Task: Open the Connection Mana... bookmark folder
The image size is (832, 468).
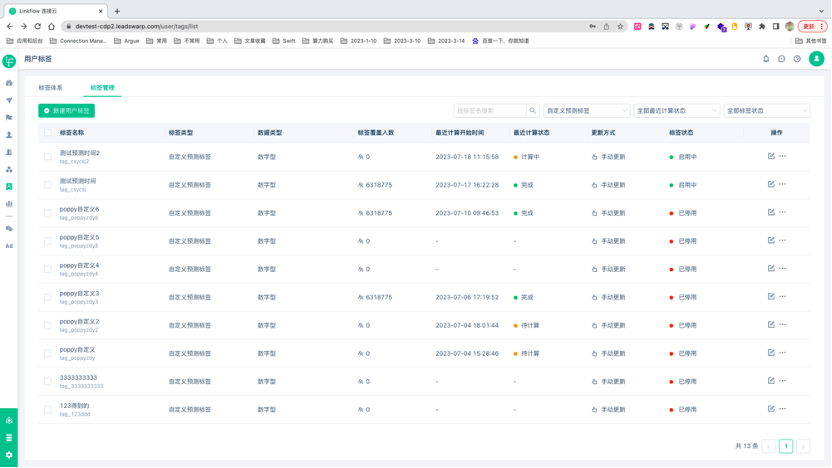Action: tap(78, 41)
